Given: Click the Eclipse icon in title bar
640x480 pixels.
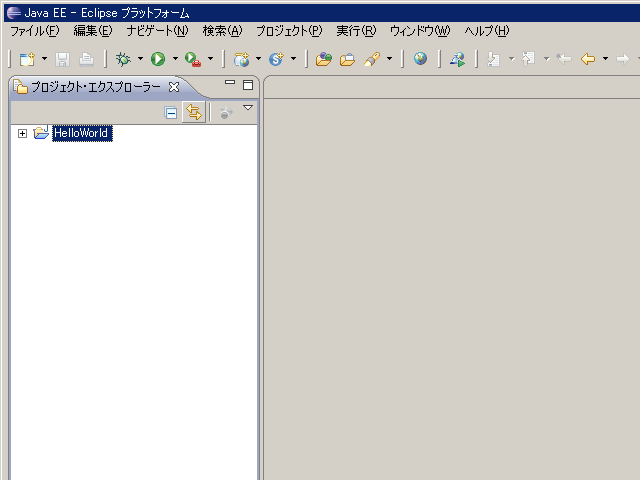Looking at the screenshot, I should pos(13,13).
